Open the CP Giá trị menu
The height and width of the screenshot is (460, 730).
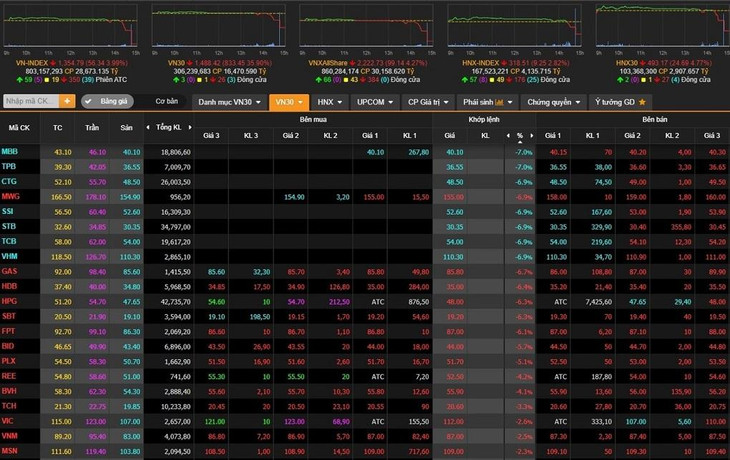(428, 101)
